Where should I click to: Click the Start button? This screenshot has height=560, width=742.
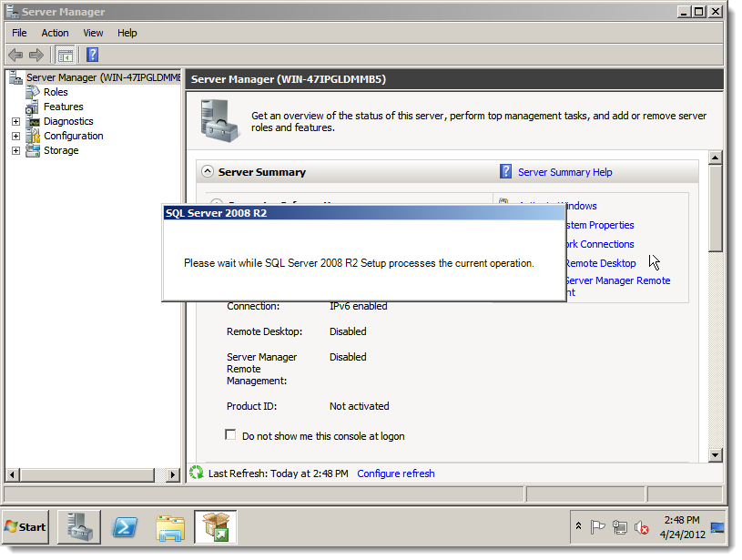(25, 527)
